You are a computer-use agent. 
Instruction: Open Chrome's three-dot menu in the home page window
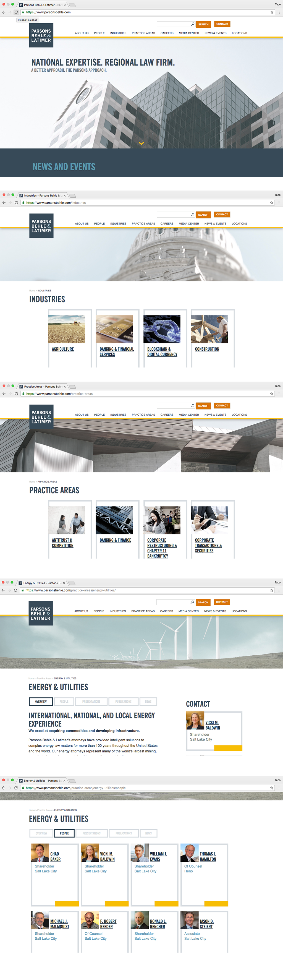pos(279,12)
